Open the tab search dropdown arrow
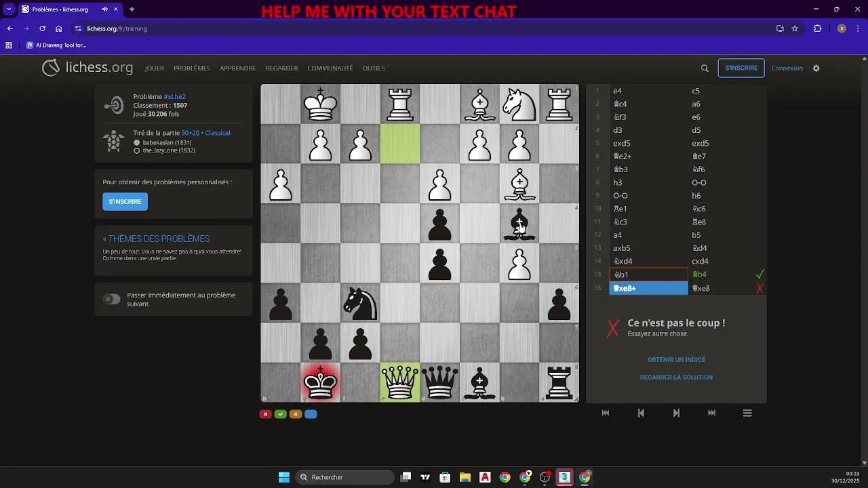 [x=9, y=9]
